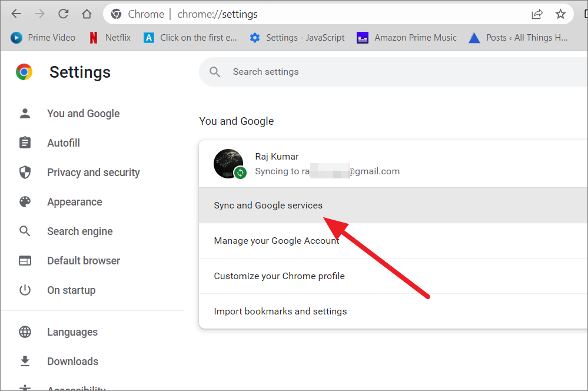Click the download arrow icon beside Downloads
This screenshot has width=588, height=391.
[x=25, y=361]
